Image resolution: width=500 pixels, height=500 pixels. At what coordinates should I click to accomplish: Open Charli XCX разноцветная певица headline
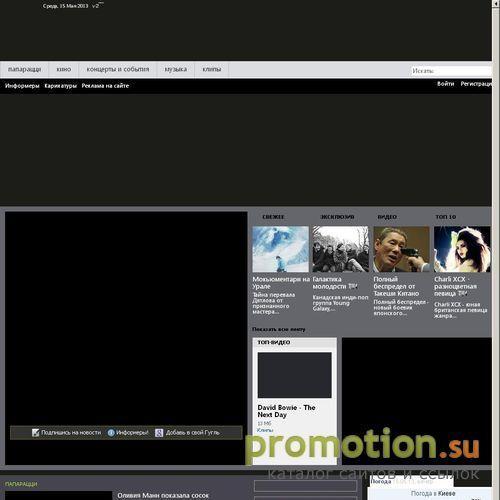coord(455,286)
